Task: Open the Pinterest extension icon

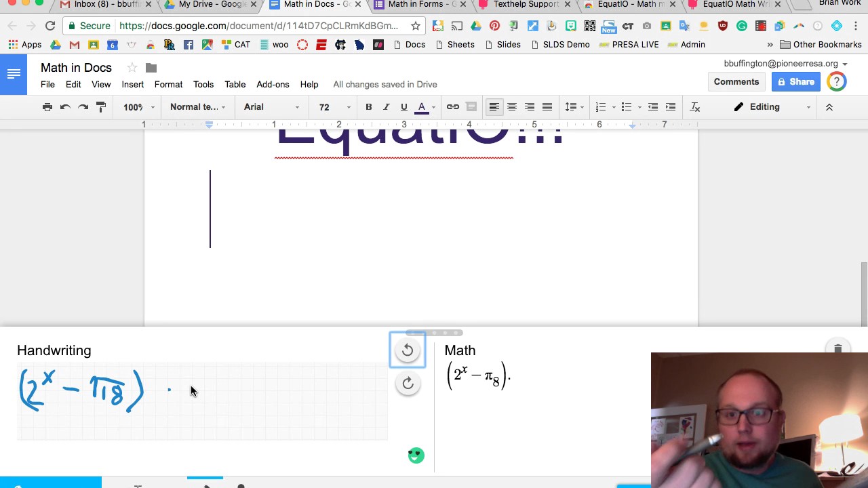Action: (494, 26)
